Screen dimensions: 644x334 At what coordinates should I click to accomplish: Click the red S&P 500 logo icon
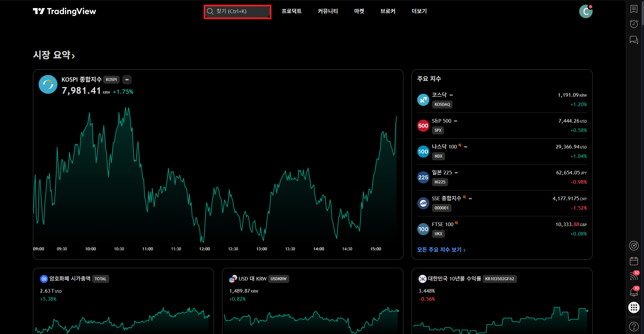coord(423,126)
